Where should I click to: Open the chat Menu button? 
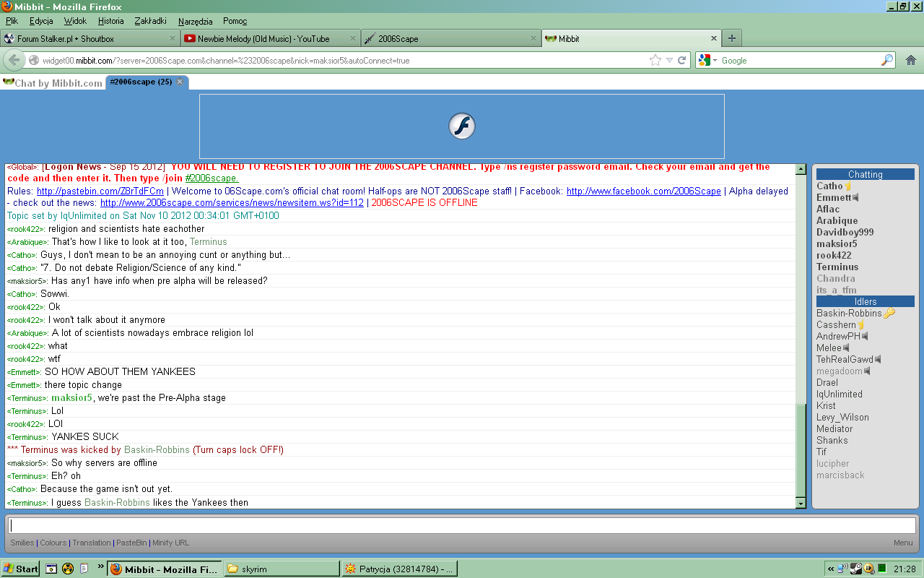[x=903, y=543]
